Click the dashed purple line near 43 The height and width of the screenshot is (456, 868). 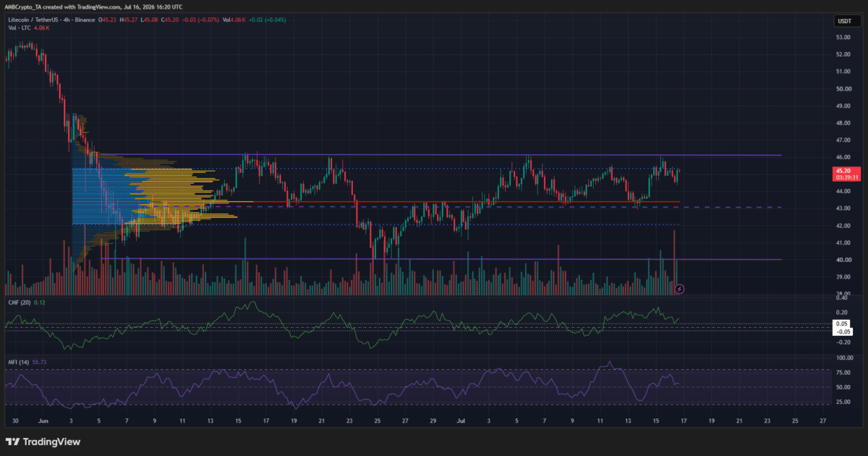click(506, 207)
